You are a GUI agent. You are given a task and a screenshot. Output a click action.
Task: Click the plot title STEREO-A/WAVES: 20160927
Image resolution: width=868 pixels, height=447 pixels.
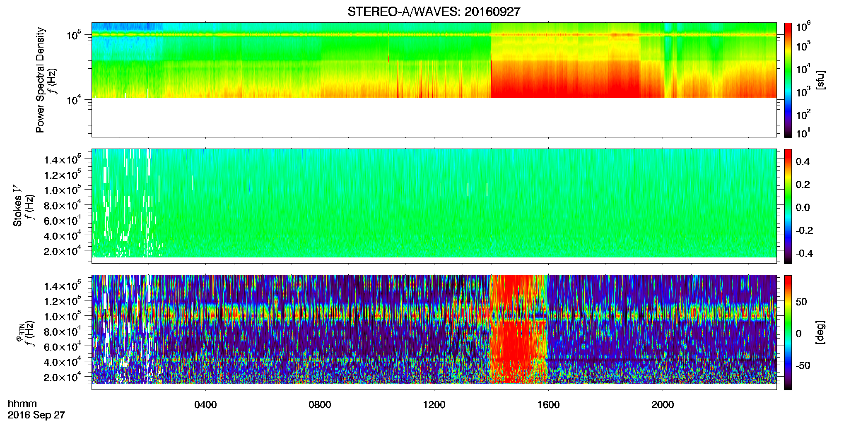coord(434,12)
